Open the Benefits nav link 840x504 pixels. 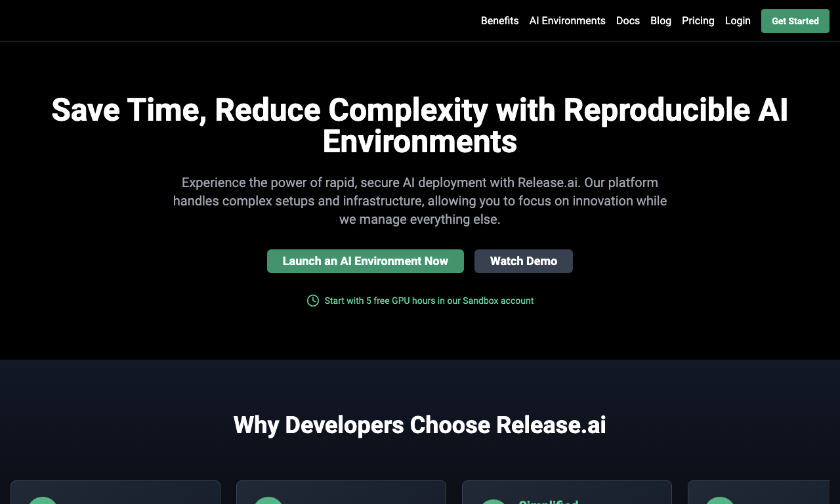pos(499,21)
